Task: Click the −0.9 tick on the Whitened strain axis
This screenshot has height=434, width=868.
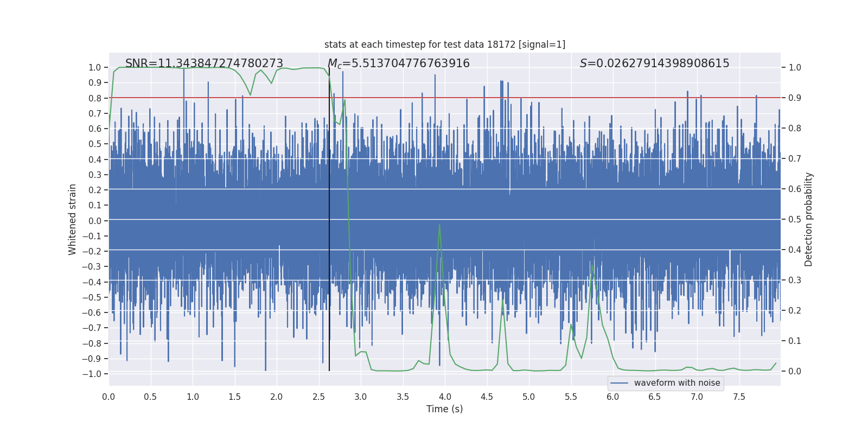Action: [92, 359]
